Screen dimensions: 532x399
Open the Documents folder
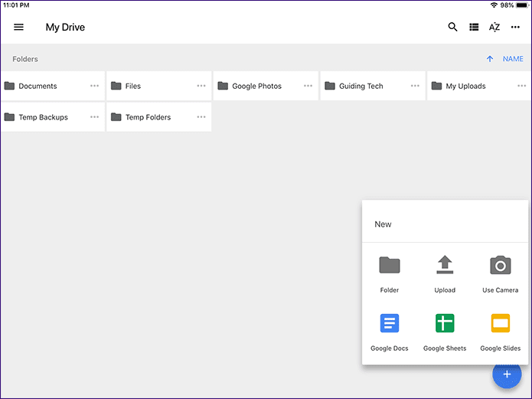click(53, 86)
